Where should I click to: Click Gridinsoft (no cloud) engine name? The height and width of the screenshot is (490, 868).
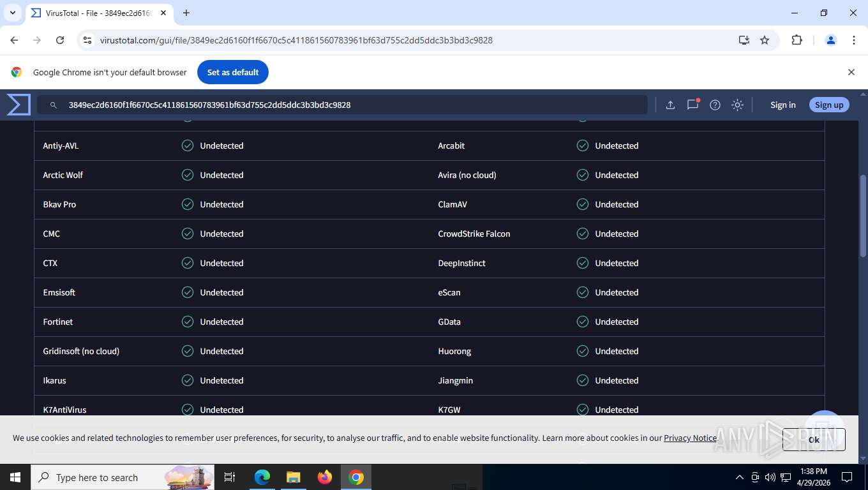tap(81, 351)
